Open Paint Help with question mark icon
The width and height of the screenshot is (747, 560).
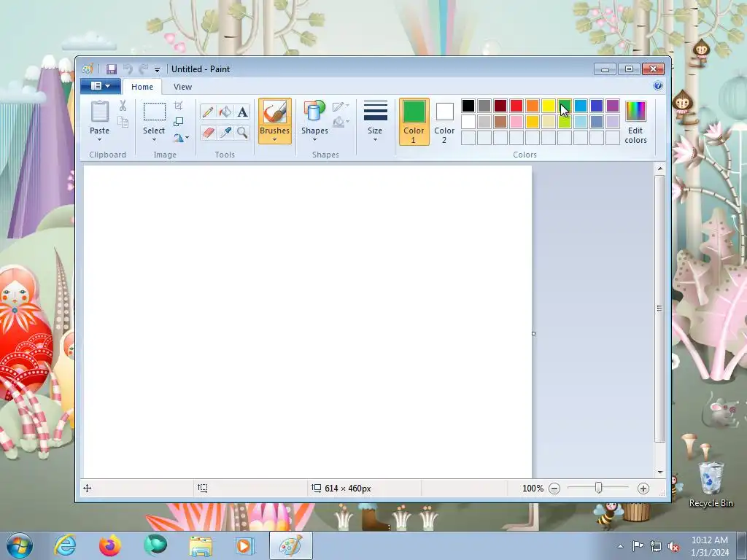(x=658, y=86)
